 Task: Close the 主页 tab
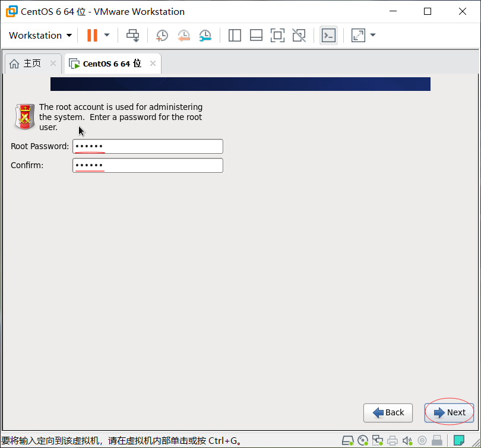click(53, 63)
